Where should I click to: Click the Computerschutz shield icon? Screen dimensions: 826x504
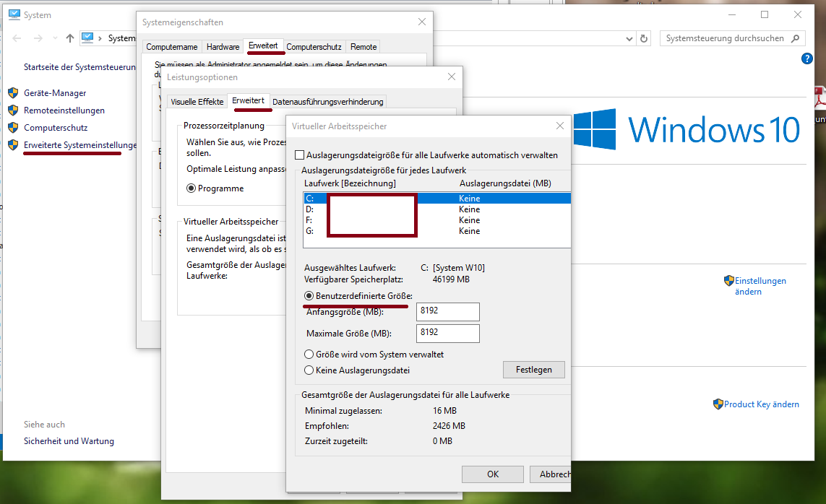(x=13, y=128)
